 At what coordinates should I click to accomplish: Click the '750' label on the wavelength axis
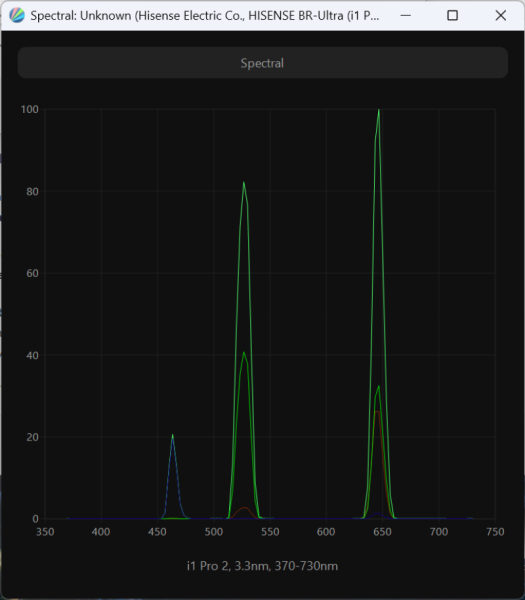click(x=495, y=532)
